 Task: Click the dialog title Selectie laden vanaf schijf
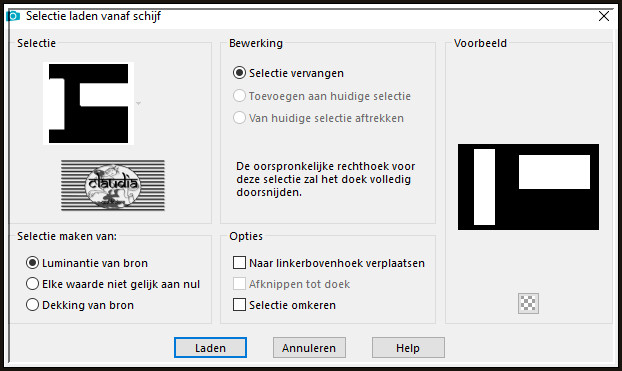93,16
